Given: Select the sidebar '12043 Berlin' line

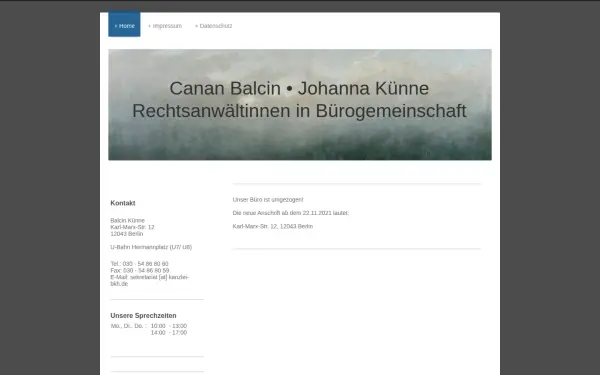Looking at the screenshot, I should (127, 233).
